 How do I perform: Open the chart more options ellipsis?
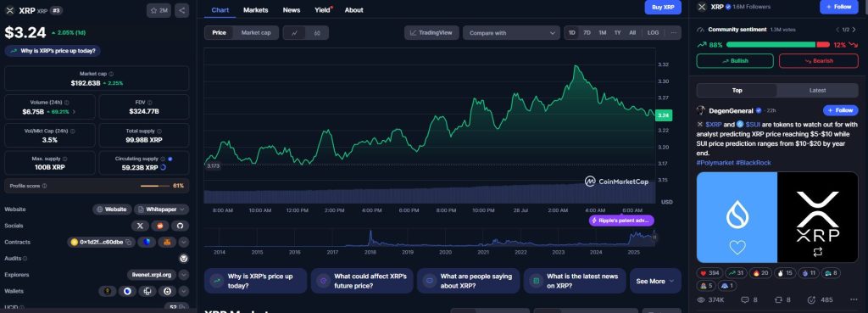pyautogui.click(x=673, y=33)
